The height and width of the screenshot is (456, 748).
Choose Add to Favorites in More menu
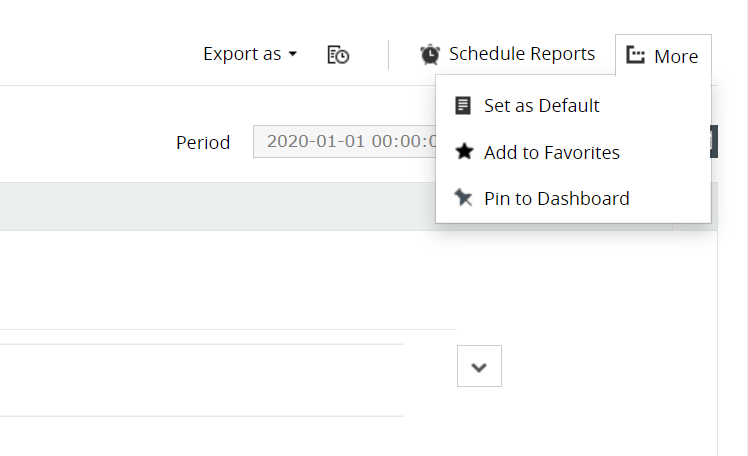point(551,152)
